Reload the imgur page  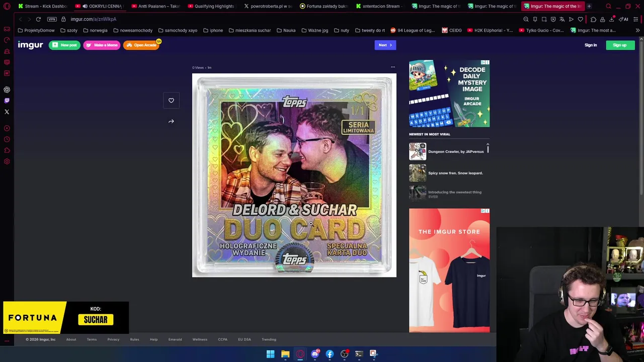tap(38, 19)
